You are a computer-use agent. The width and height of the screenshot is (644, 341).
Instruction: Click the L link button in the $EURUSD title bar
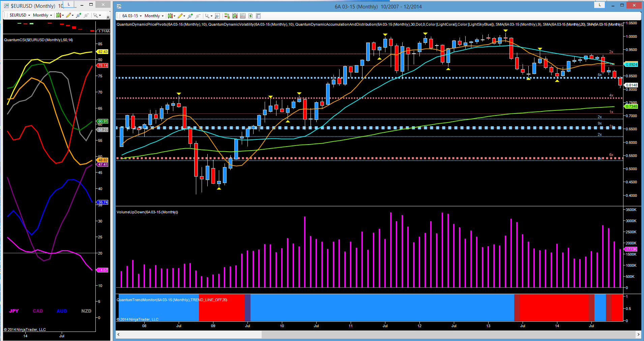point(69,4)
